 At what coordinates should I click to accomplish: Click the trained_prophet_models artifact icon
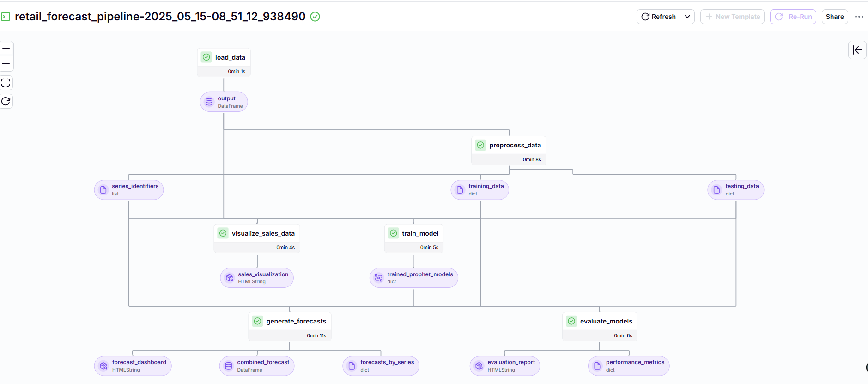coord(379,278)
